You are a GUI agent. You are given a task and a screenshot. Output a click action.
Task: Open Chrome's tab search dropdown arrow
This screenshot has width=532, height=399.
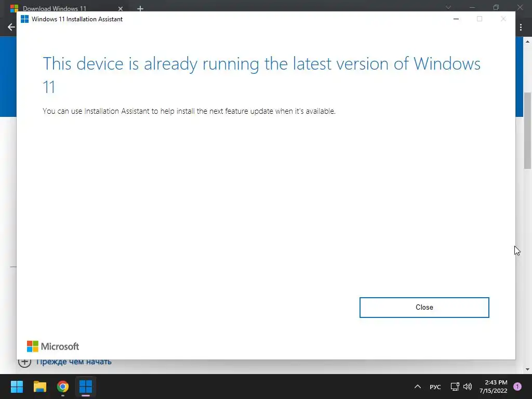pos(448,7)
